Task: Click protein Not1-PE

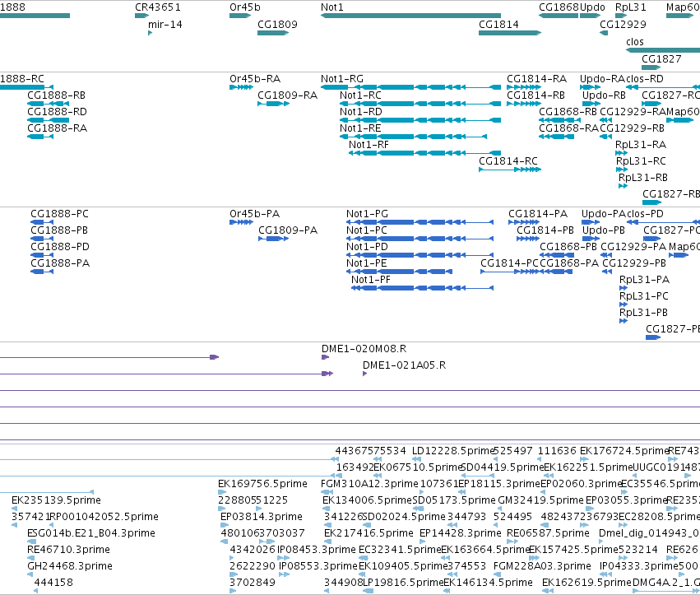Action: coord(400,272)
